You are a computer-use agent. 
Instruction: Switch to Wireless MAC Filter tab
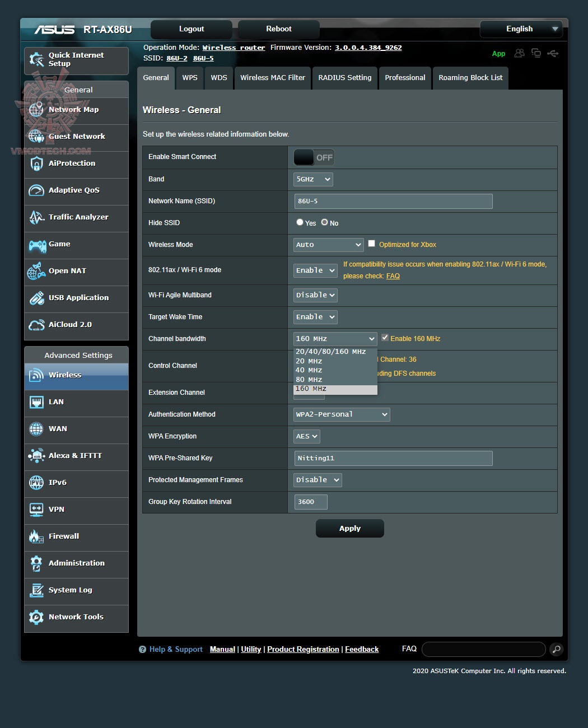[x=273, y=78]
